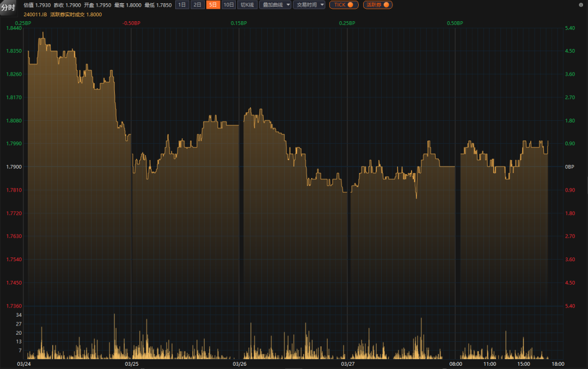The image size is (588, 369).
Task: Click the 活跃券实时成交 1.8000 label
Action: coord(76,14)
